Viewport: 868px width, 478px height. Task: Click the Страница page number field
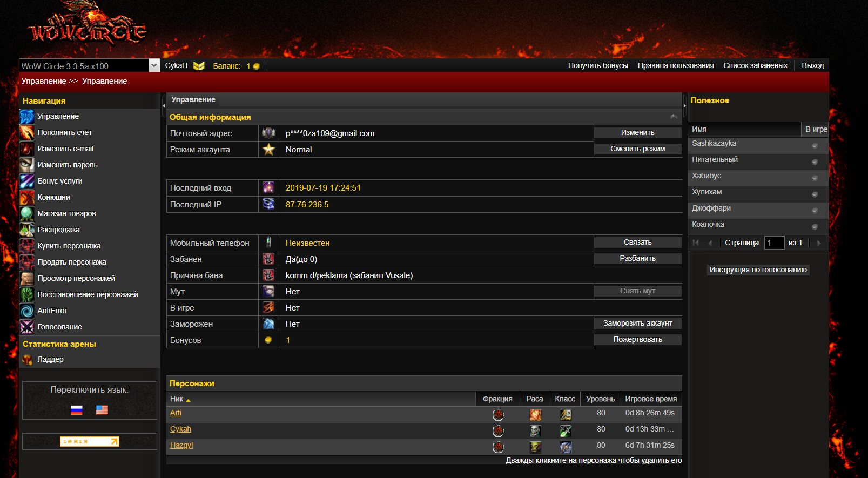pos(775,243)
